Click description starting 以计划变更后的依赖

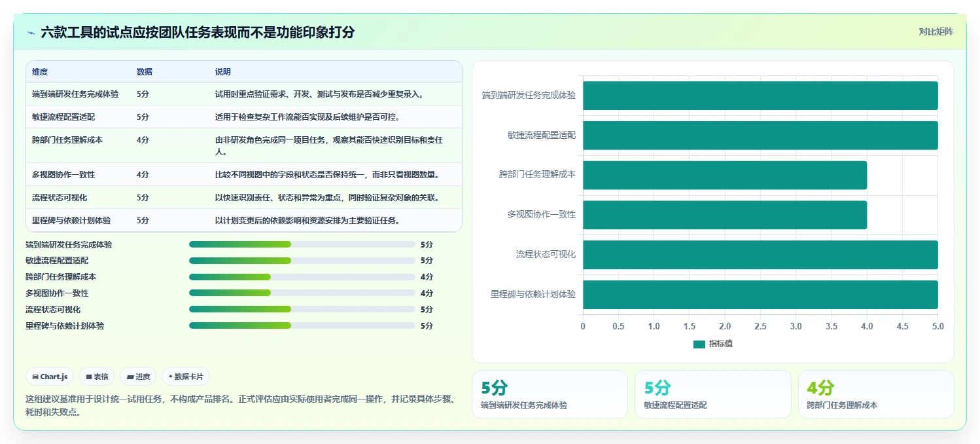tap(307, 221)
